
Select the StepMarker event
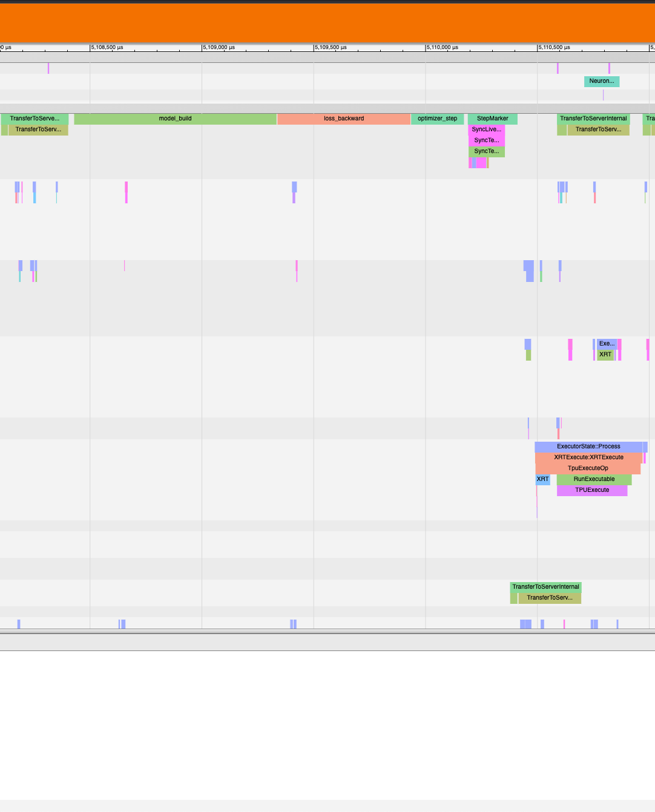492,119
